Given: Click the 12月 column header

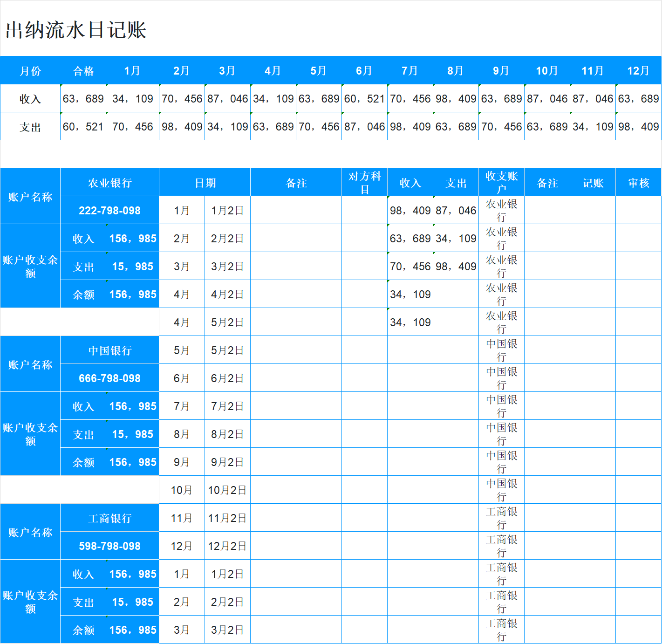Looking at the screenshot, I should tap(638, 71).
